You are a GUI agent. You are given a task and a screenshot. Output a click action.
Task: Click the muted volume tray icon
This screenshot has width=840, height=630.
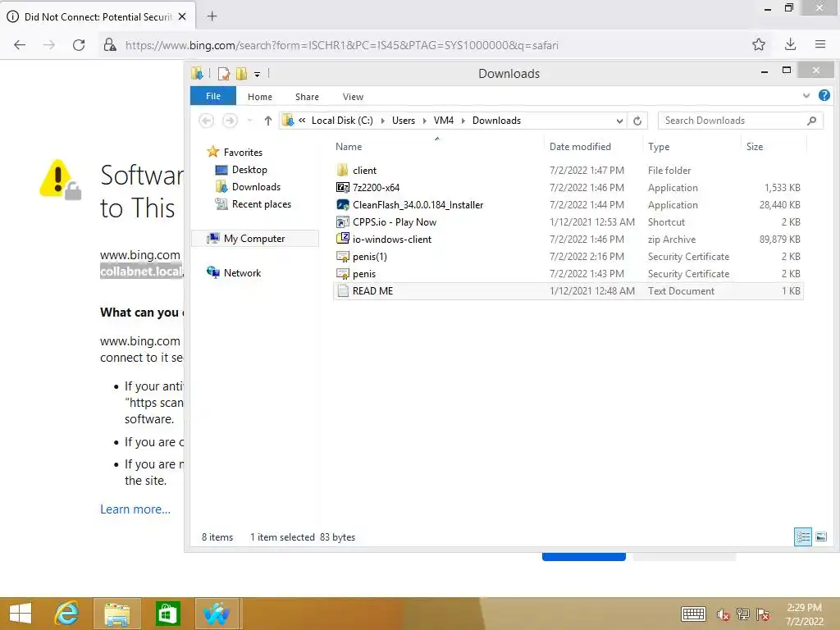(724, 614)
